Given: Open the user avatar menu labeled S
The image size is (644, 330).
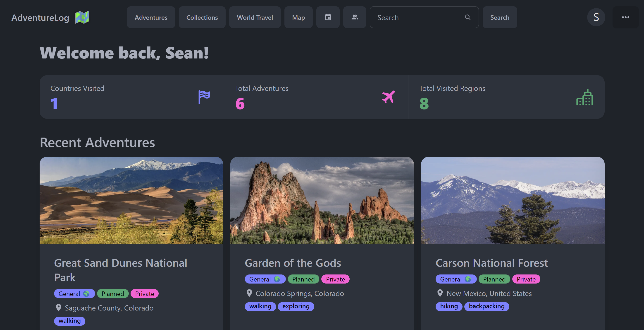Looking at the screenshot, I should coord(596,17).
